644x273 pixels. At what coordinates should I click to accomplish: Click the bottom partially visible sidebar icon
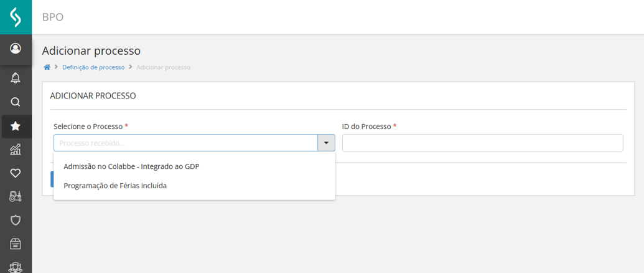click(x=16, y=267)
